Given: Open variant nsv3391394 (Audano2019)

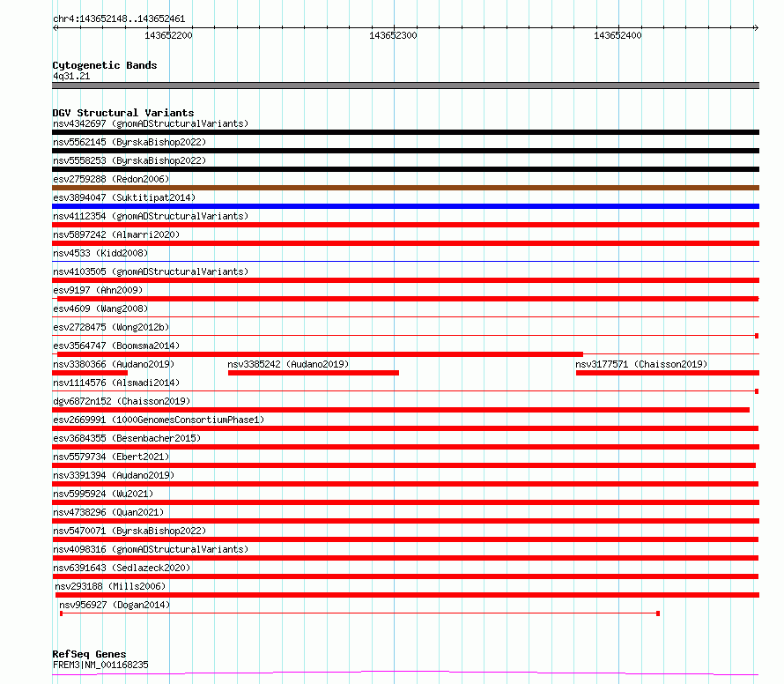Looking at the screenshot, I should pyautogui.click(x=114, y=475).
